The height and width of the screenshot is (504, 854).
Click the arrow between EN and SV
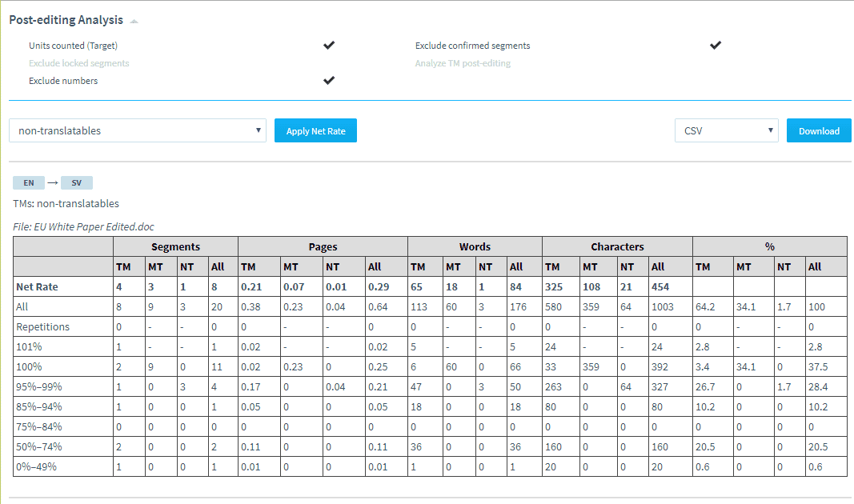click(53, 183)
